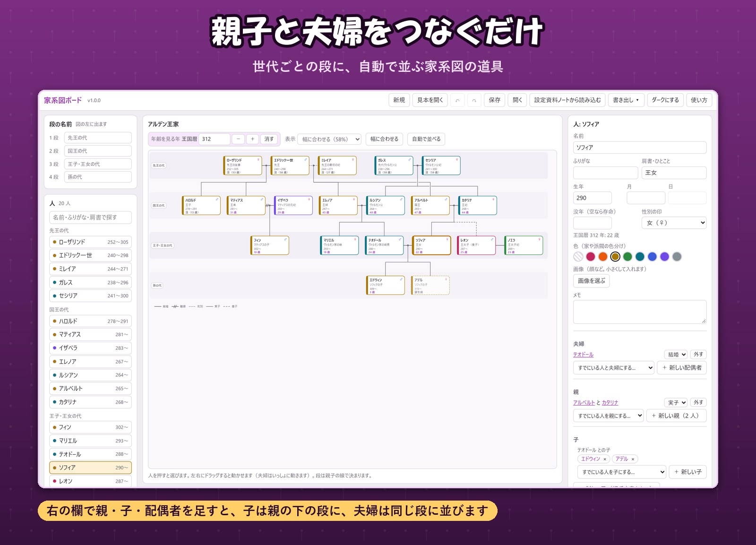Click 自動で並べる auto-arrange button
Viewport: 756px width, 545px height.
(x=426, y=139)
